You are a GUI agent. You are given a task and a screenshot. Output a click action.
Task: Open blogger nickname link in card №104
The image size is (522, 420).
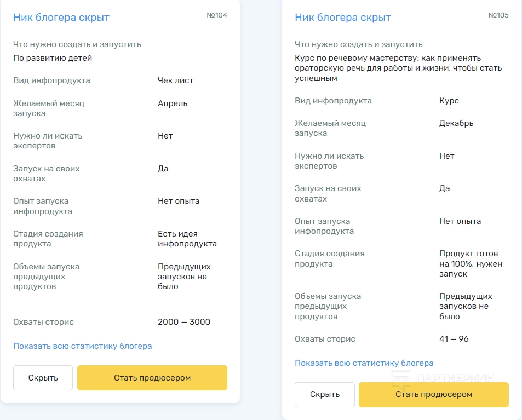click(x=61, y=18)
